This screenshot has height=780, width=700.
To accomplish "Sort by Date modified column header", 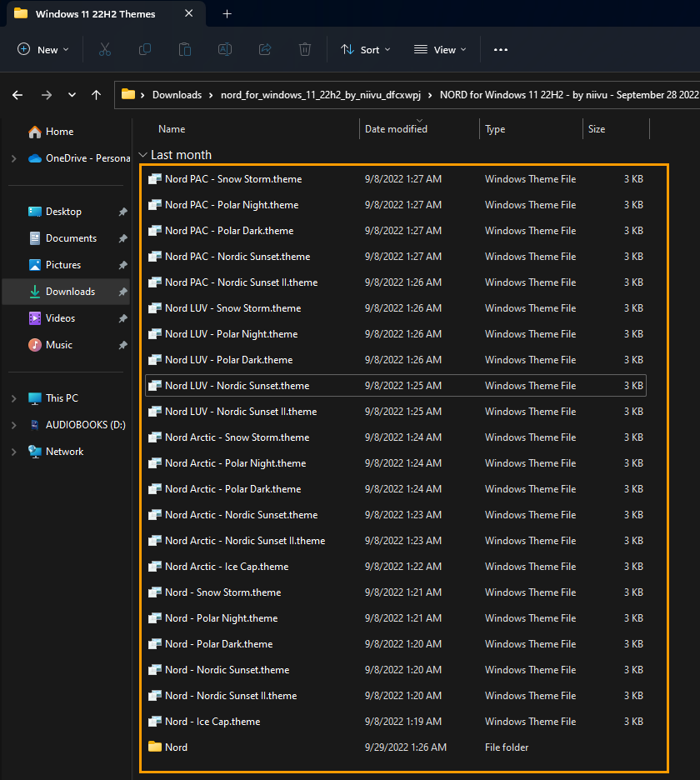I will tap(396, 129).
